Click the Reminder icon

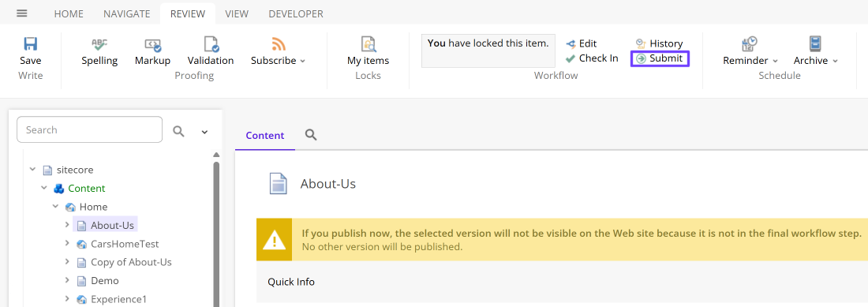[750, 44]
